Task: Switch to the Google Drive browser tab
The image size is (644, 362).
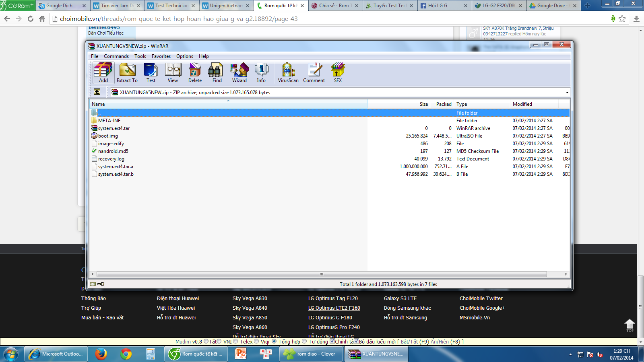Action: (554, 6)
